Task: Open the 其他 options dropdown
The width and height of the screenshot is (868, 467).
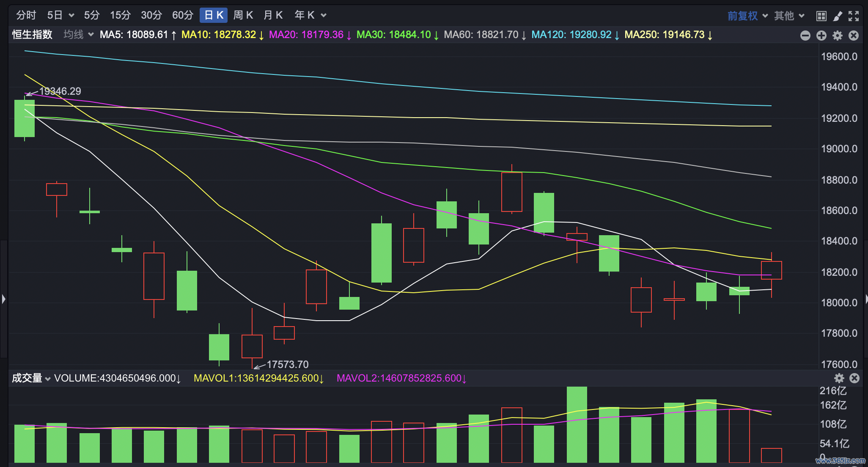Action: (789, 16)
